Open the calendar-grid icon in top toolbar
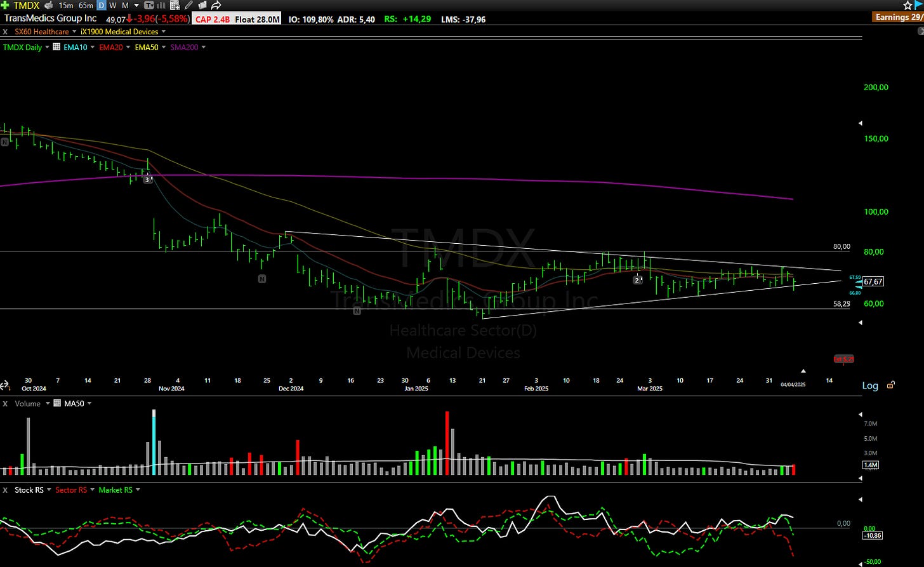The image size is (924, 567). tap(175, 5)
